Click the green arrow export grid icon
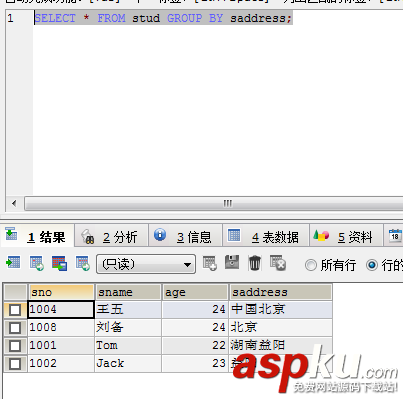Image resolution: width=403 pixels, height=399 pixels. click(13, 263)
